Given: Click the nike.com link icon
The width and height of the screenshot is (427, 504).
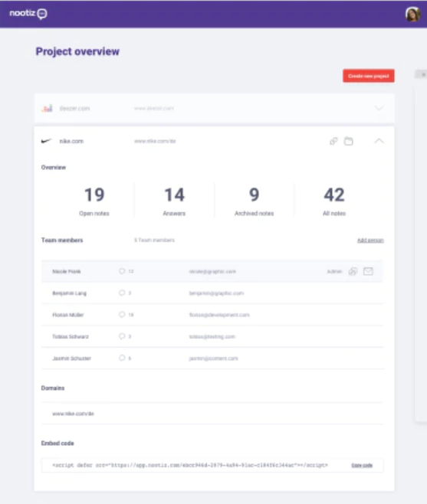Looking at the screenshot, I should 333,141.
